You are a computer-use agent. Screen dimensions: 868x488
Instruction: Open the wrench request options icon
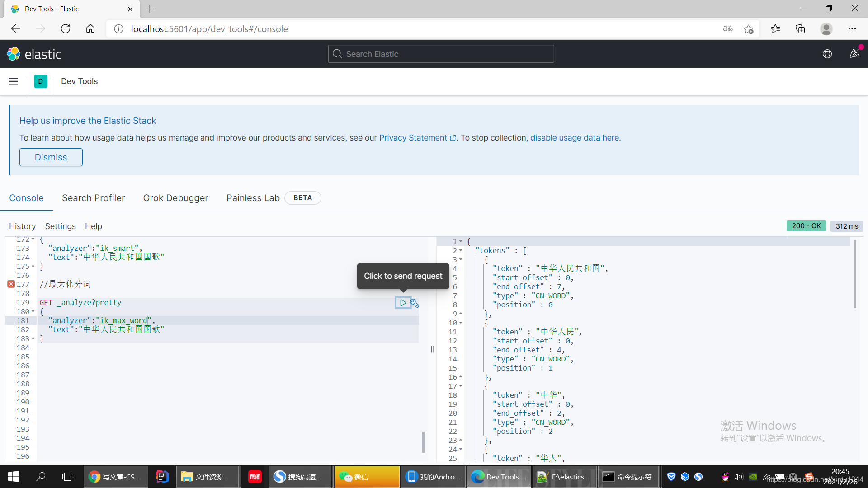point(414,303)
